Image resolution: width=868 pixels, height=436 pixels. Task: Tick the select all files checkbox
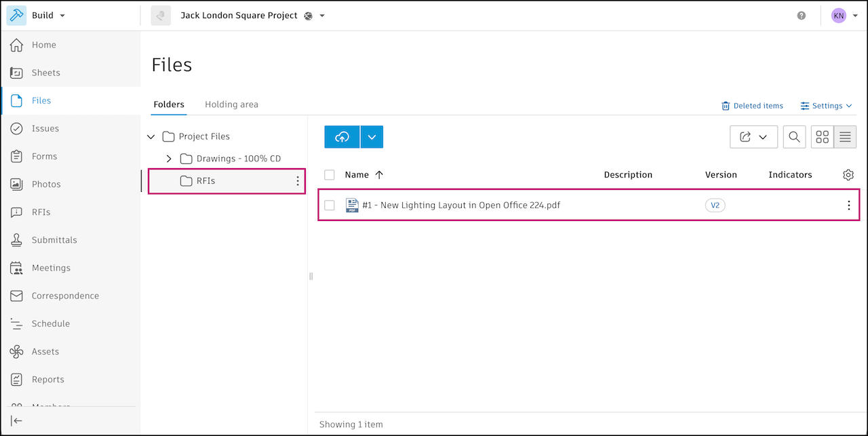[x=330, y=175]
